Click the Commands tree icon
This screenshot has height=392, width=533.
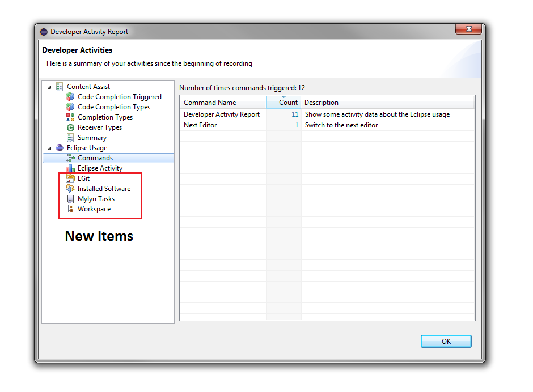point(70,158)
